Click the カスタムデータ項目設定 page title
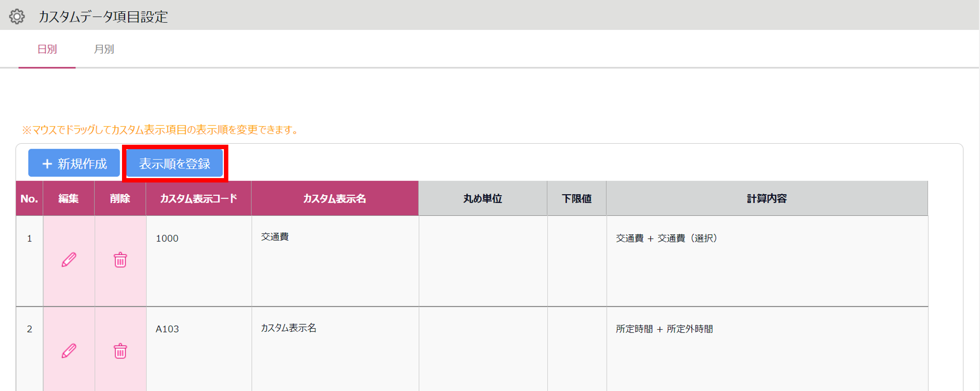Screen dimensions: 980x391 (103, 17)
